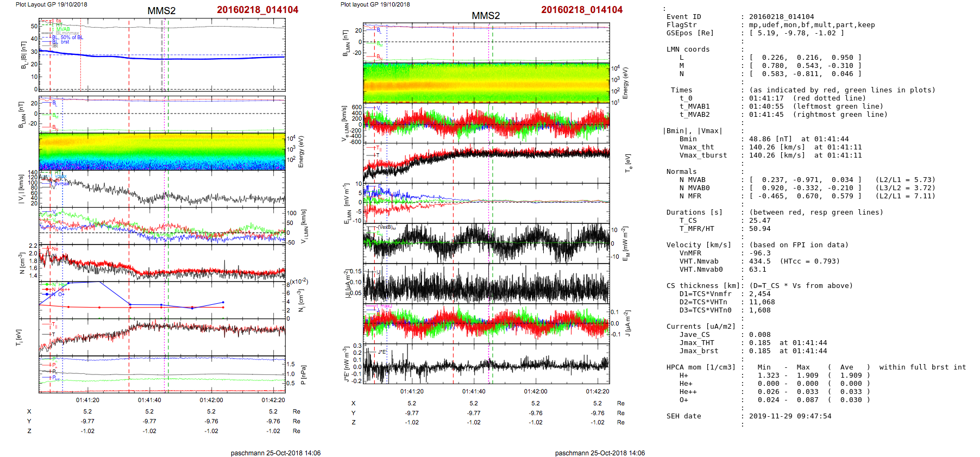Click the J*E panel at bottom of right plot
Image resolution: width=980 pixels, height=457 pixels.
coord(486,365)
